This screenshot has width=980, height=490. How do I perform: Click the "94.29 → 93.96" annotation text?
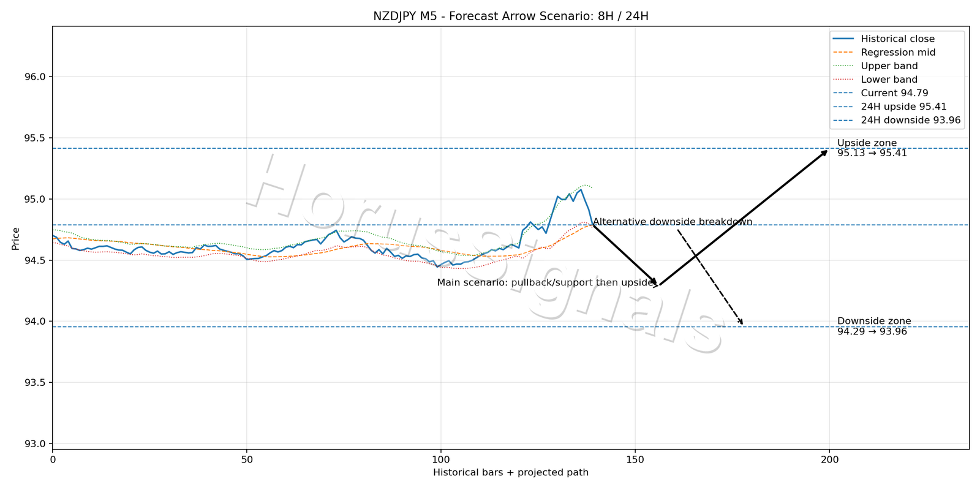872,331
